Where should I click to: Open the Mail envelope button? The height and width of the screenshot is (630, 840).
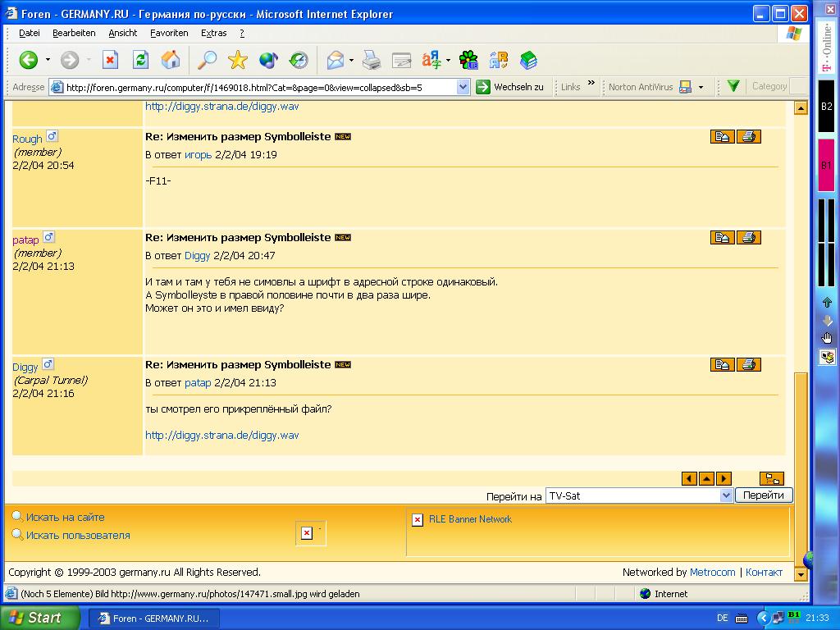tap(336, 60)
